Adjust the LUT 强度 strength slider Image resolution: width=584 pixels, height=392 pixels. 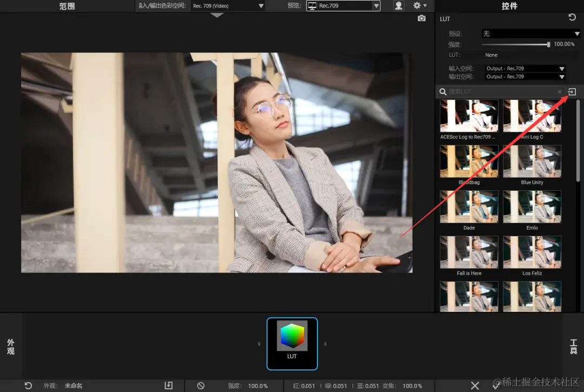point(516,44)
